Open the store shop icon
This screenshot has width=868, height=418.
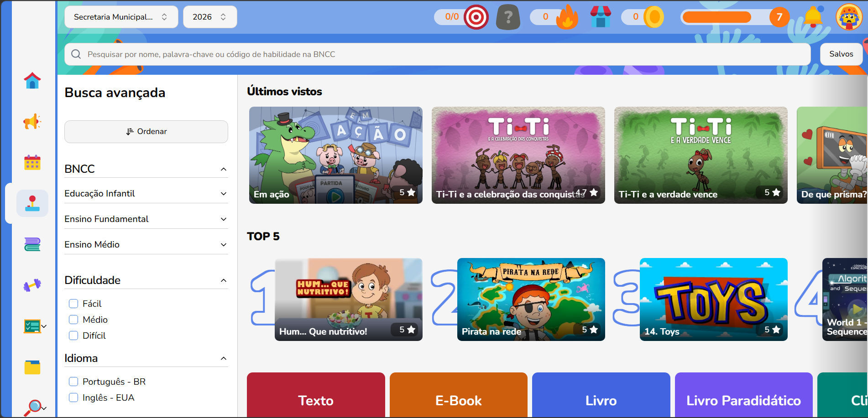pos(601,17)
